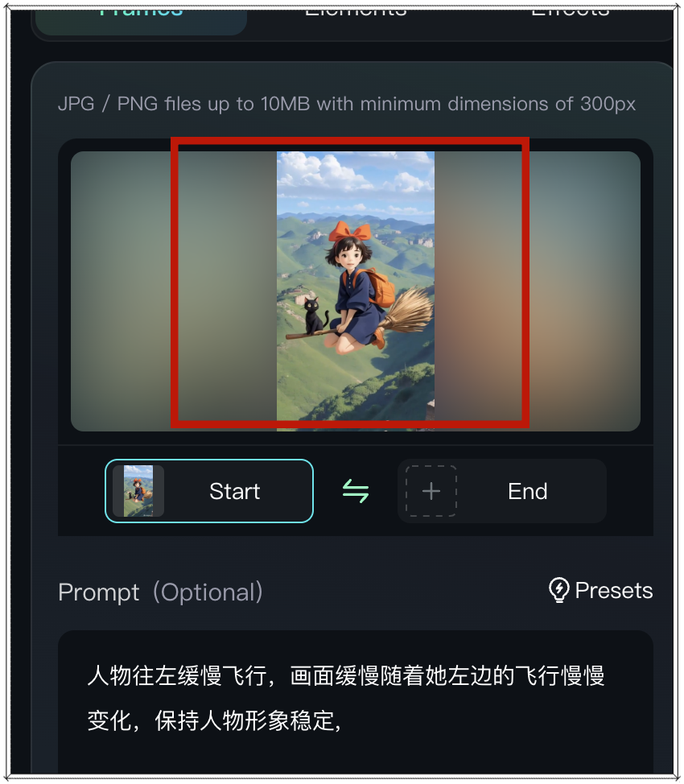Go to the Effects tab

[570, 12]
